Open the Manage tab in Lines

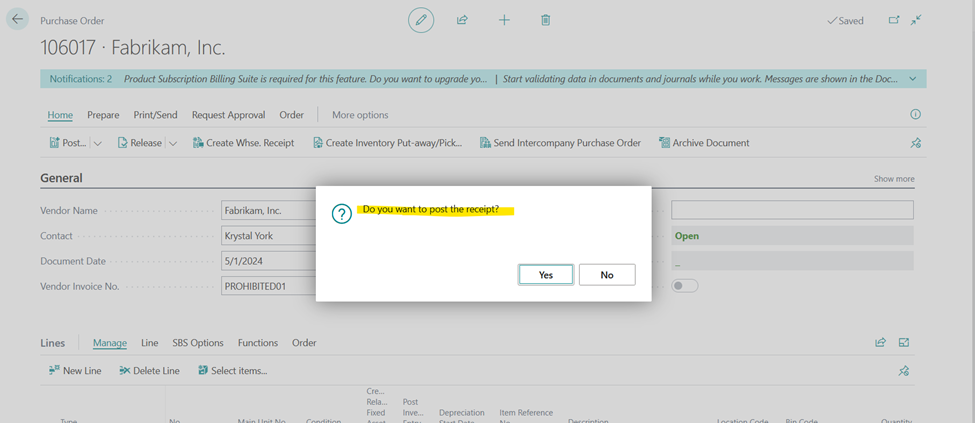click(x=109, y=343)
